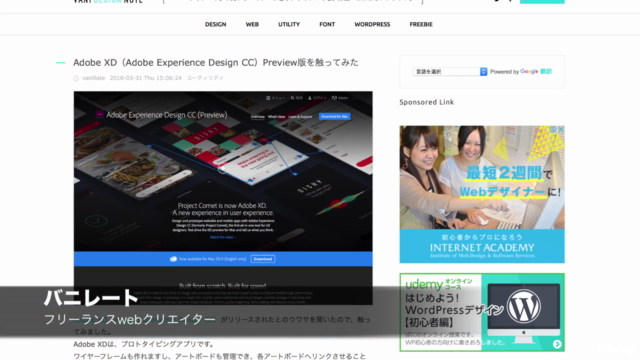Image resolution: width=640 pixels, height=360 pixels.
Task: Open the Udemy WordPress design course ad
Action: click(x=482, y=312)
